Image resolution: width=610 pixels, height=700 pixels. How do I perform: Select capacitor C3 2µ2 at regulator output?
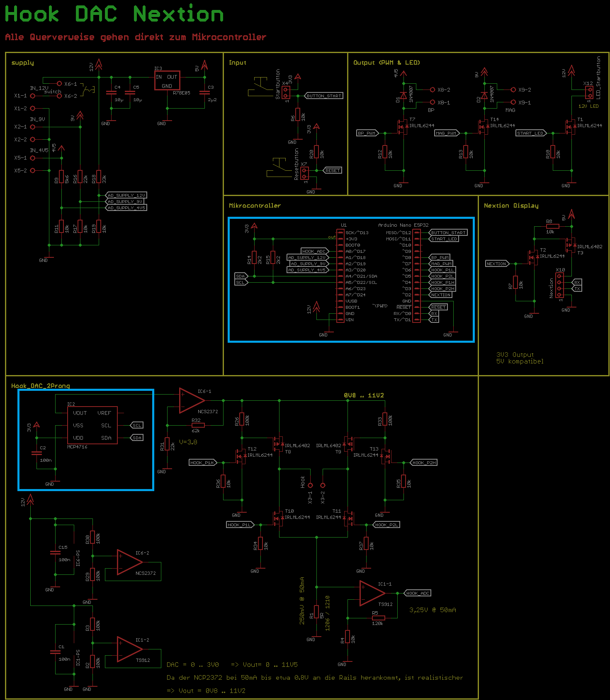click(204, 93)
